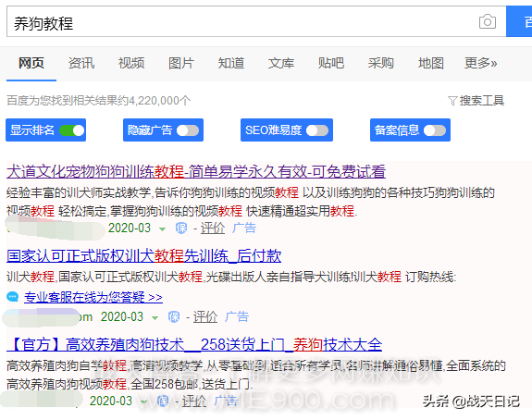
Task: Click the funnel icon beside 搜索工具
Action: [x=452, y=101]
